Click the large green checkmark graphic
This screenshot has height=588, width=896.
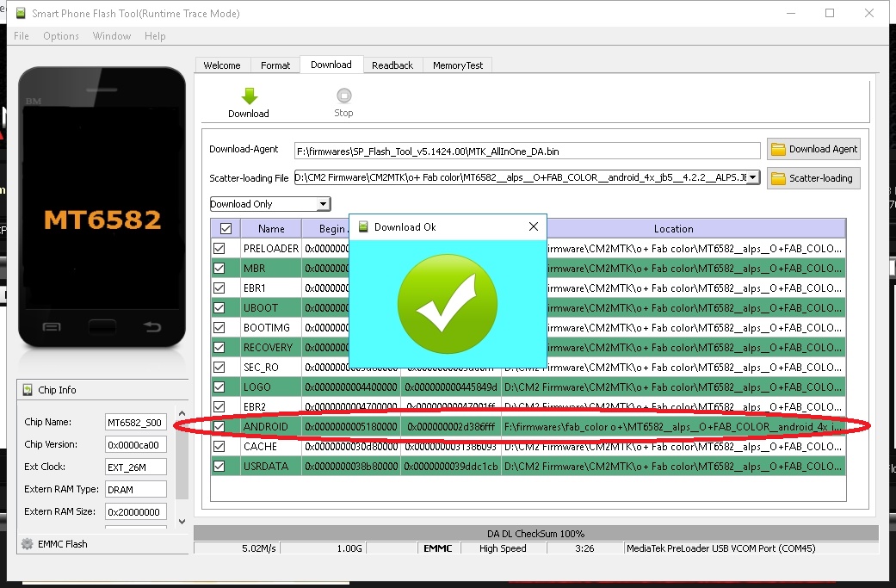[x=448, y=303]
